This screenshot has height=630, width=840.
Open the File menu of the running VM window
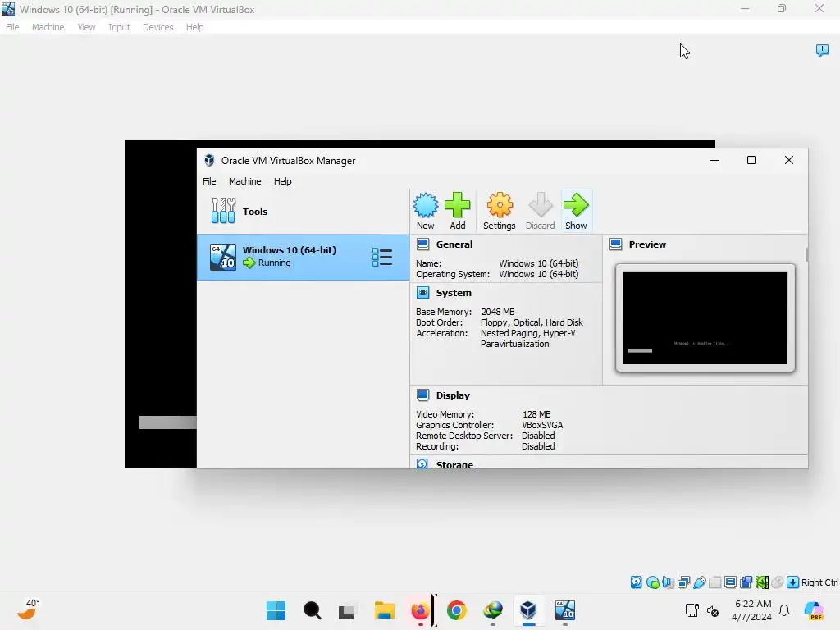pyautogui.click(x=12, y=27)
